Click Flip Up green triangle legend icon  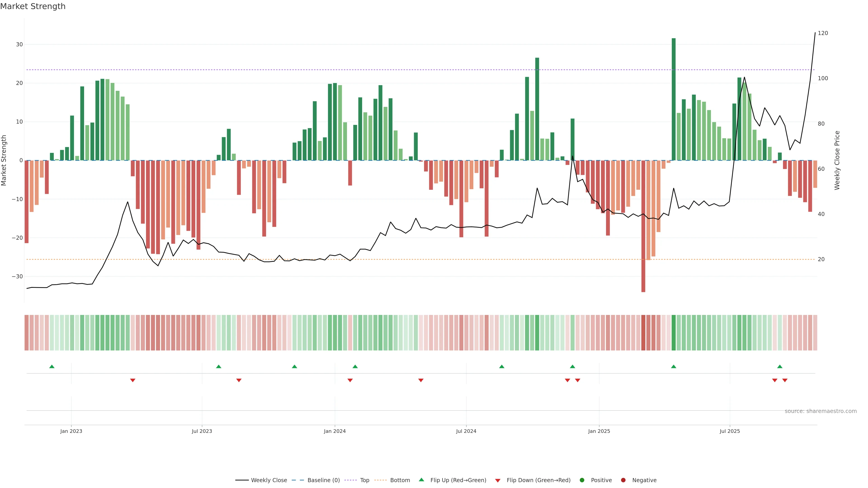[421, 480]
